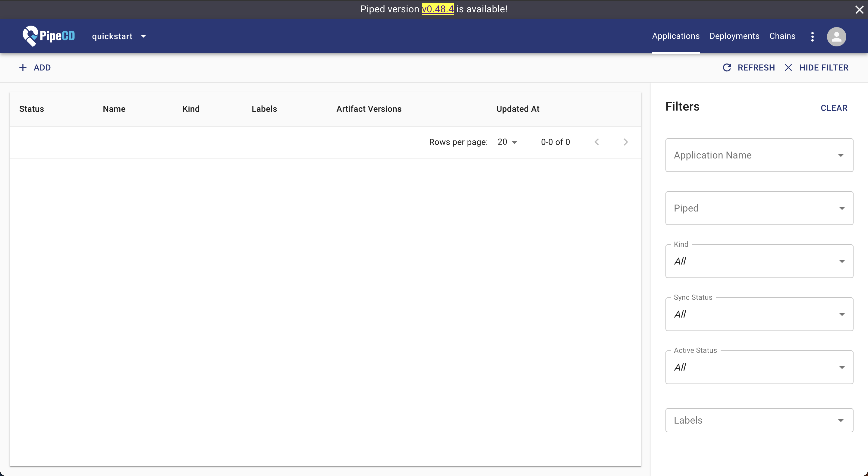Click the plus ADD application button
Viewport: 868px width, 476px height.
(35, 68)
